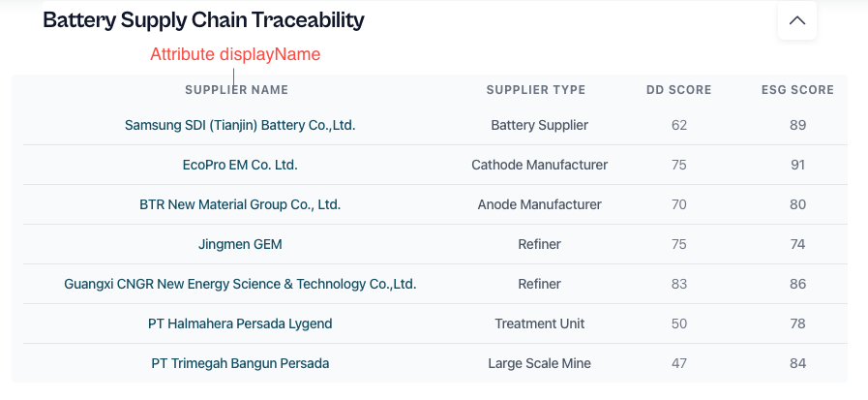Click the Jingmen GEM supplier link
The width and height of the screenshot is (868, 400).
click(240, 244)
